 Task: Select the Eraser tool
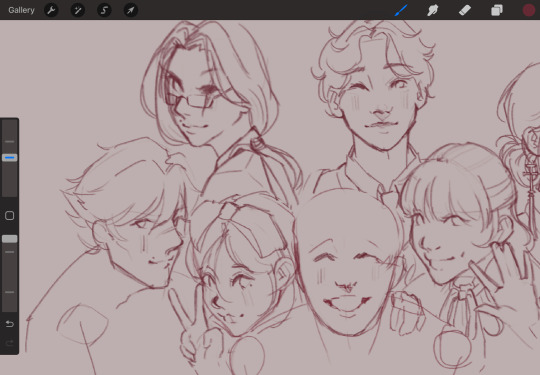point(465,10)
